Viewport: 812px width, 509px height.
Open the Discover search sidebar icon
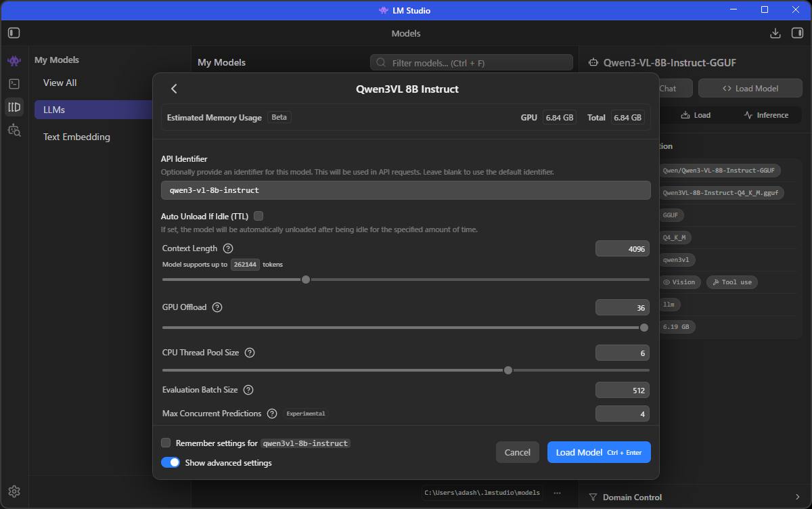click(x=14, y=130)
